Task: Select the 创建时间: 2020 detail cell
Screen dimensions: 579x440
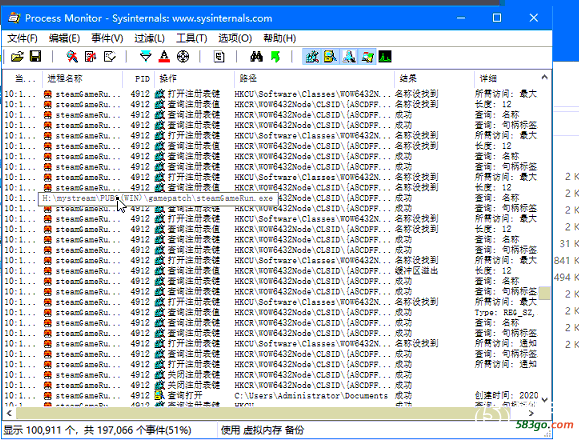Action: pyautogui.click(x=507, y=396)
